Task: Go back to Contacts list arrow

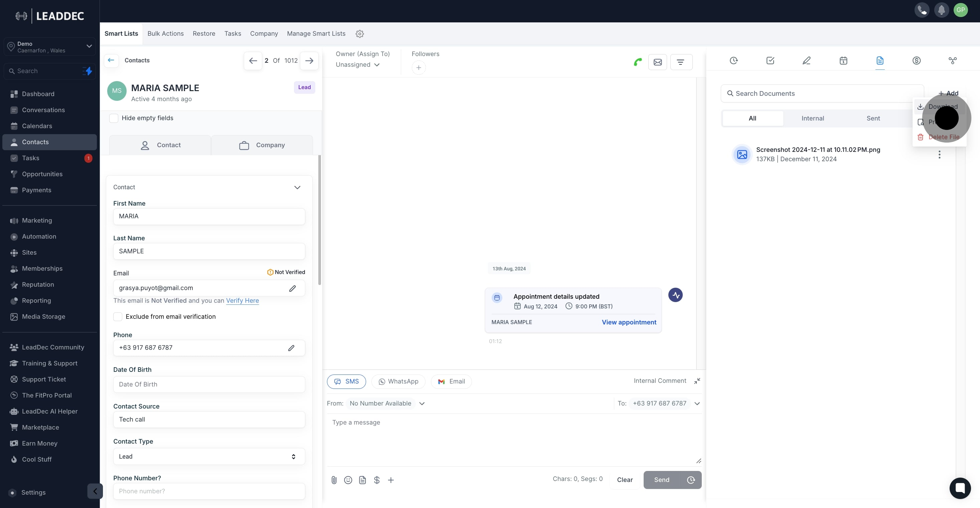Action: [x=111, y=60]
